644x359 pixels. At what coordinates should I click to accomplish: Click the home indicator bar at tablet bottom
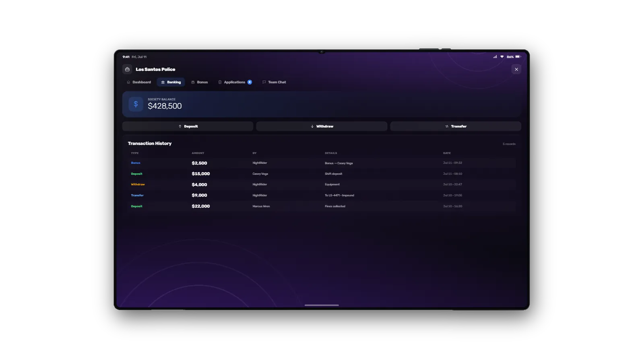tap(322, 305)
